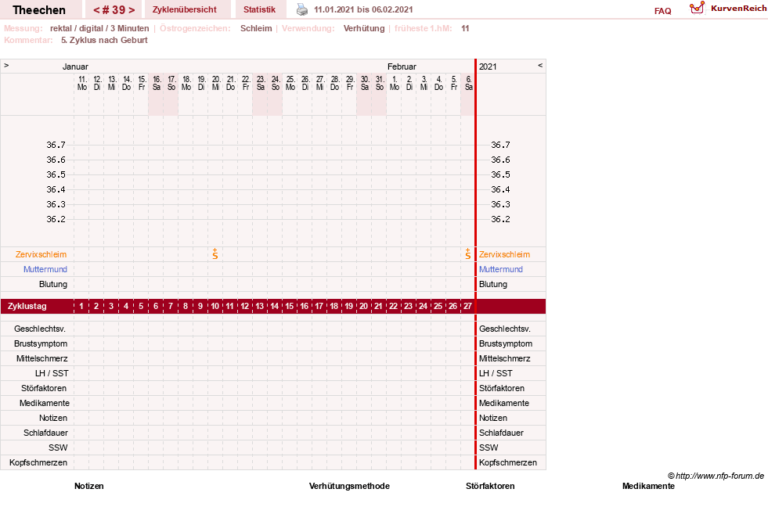Click the S+ mucus marker on cycle day 27
Image resolution: width=768 pixels, height=532 pixels.
pos(467,254)
